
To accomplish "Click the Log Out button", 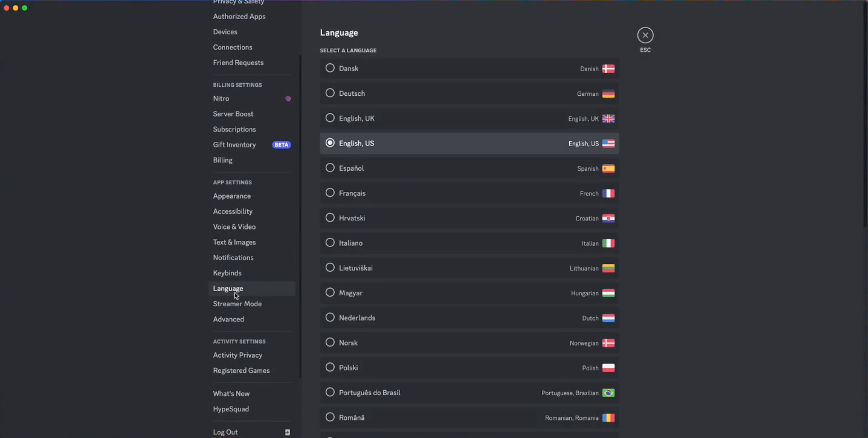I will [x=225, y=432].
